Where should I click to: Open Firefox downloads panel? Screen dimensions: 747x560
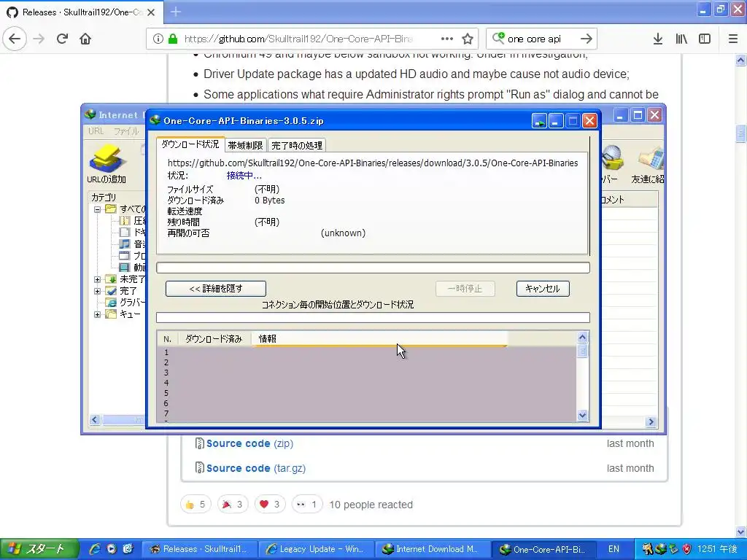658,39
